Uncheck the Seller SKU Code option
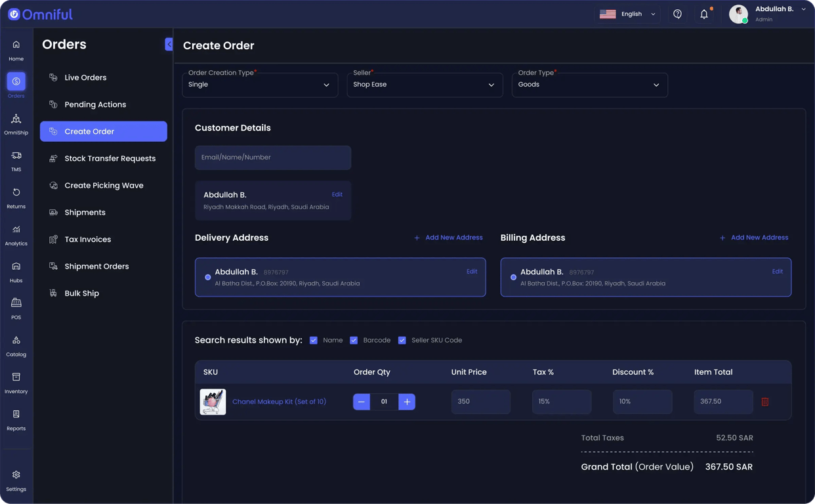The width and height of the screenshot is (815, 504). [x=402, y=340]
